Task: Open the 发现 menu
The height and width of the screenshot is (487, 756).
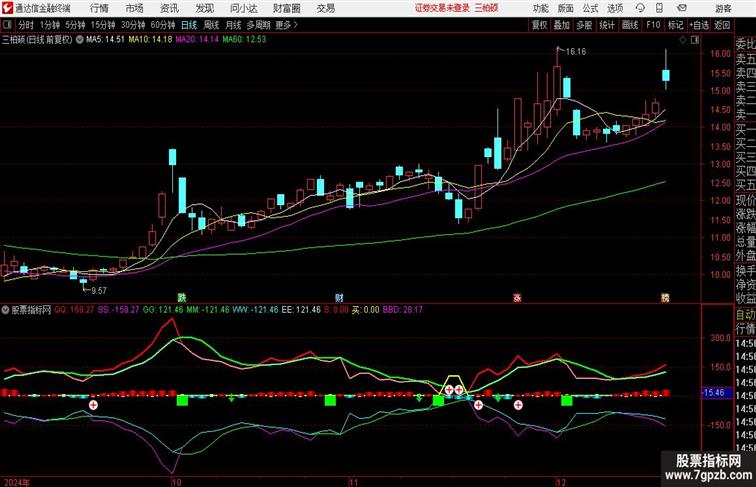Action: pyautogui.click(x=205, y=8)
